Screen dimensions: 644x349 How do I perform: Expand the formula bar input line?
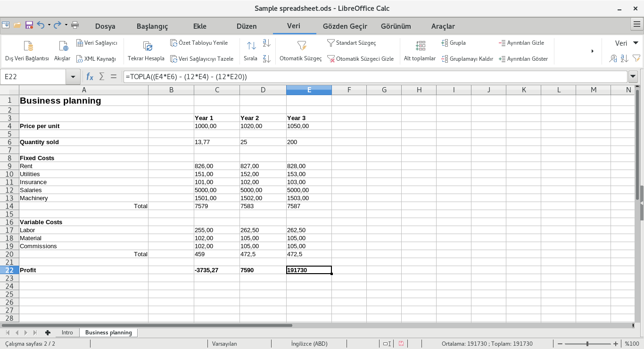click(633, 77)
